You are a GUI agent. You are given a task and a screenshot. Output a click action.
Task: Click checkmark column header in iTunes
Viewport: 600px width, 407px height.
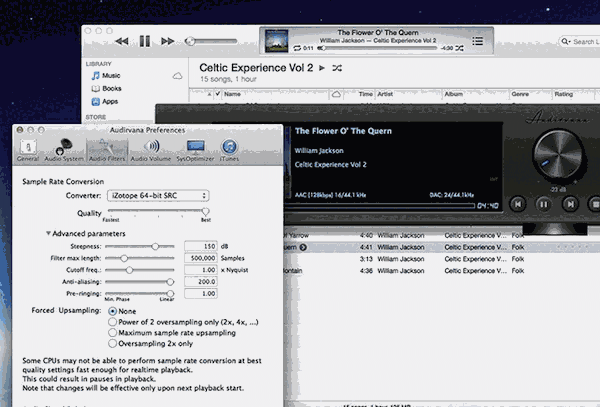click(218, 94)
